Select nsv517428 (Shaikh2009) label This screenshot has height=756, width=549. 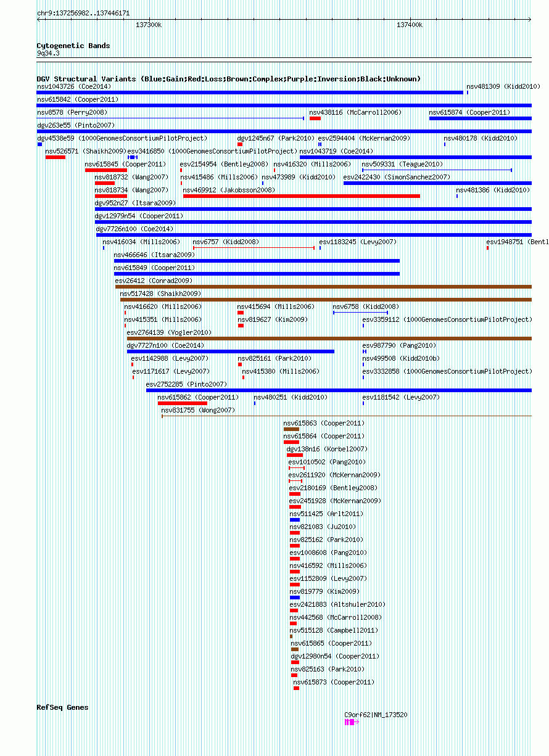click(161, 294)
